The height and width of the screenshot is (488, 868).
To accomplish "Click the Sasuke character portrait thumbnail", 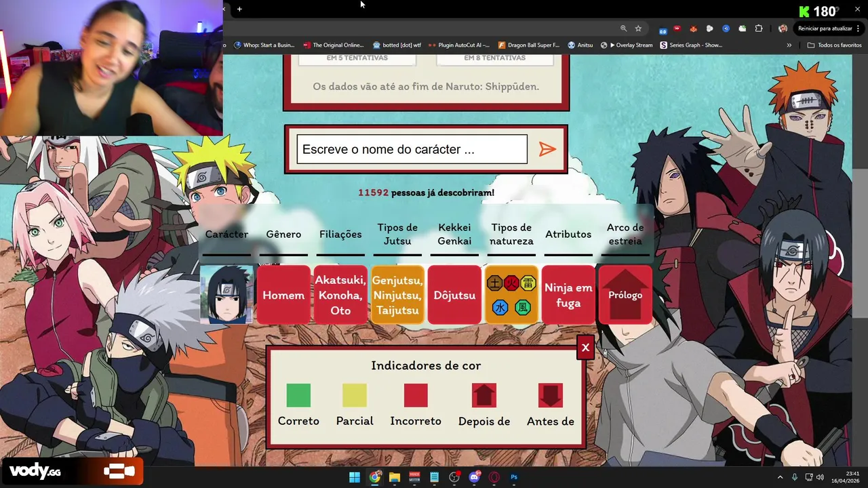I will (x=226, y=294).
